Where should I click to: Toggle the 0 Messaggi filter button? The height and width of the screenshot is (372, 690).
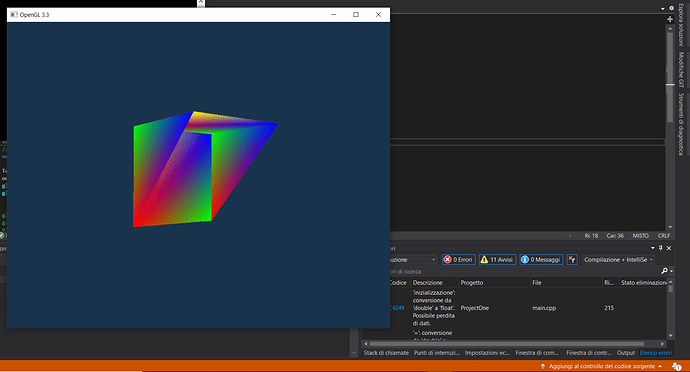point(541,260)
